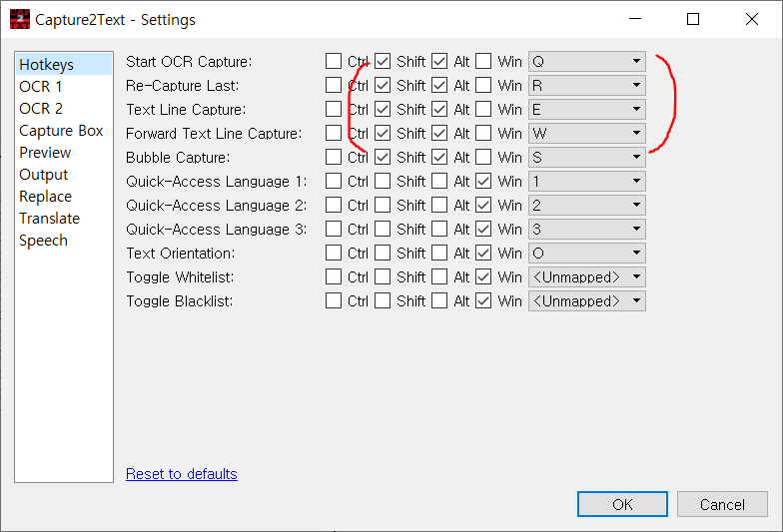
Task: Uncheck Shift for Start OCR Capture
Action: point(383,61)
